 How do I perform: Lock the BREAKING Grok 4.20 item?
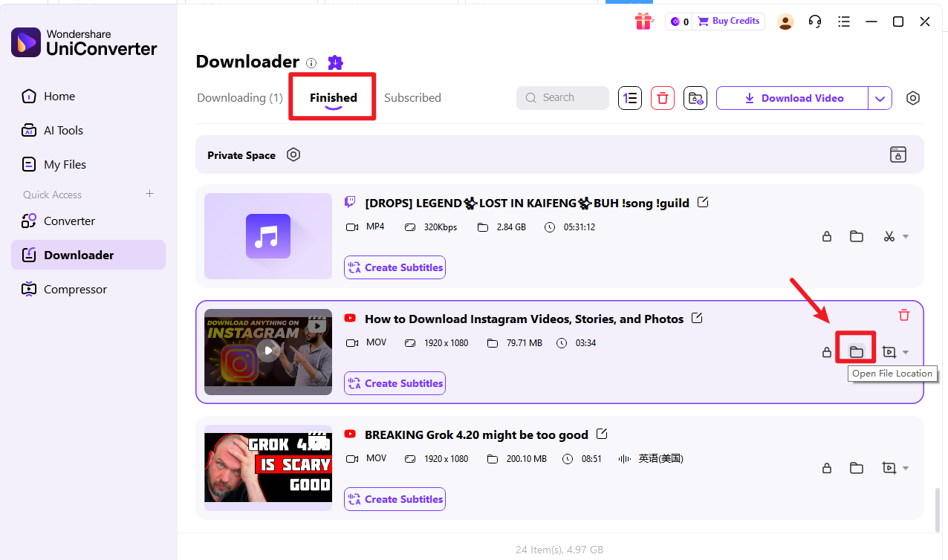[826, 469]
